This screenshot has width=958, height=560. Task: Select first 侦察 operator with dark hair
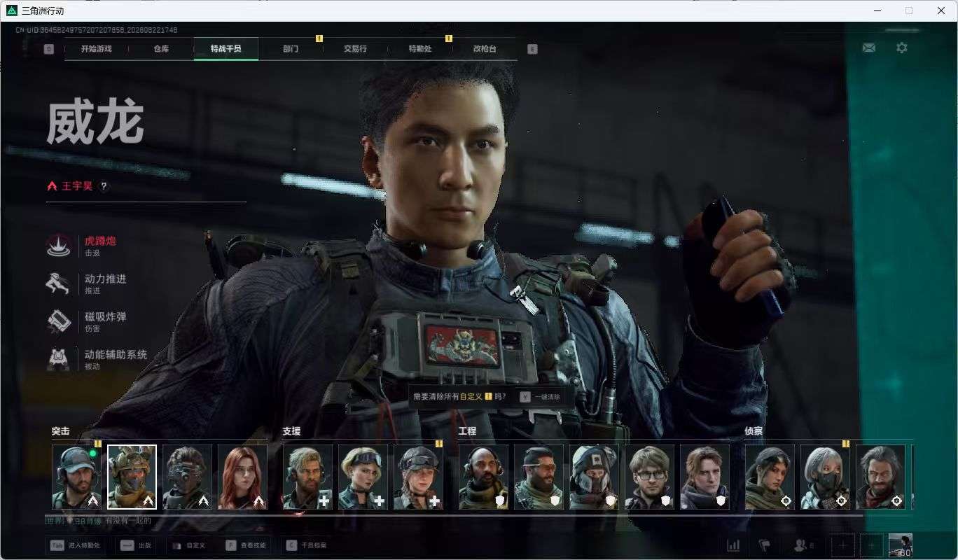(x=770, y=477)
